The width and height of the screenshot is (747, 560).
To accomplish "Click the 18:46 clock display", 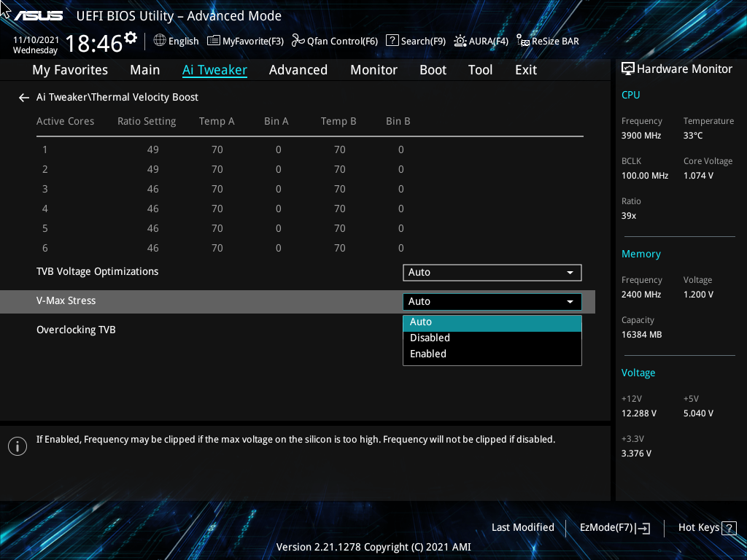I will [94, 43].
